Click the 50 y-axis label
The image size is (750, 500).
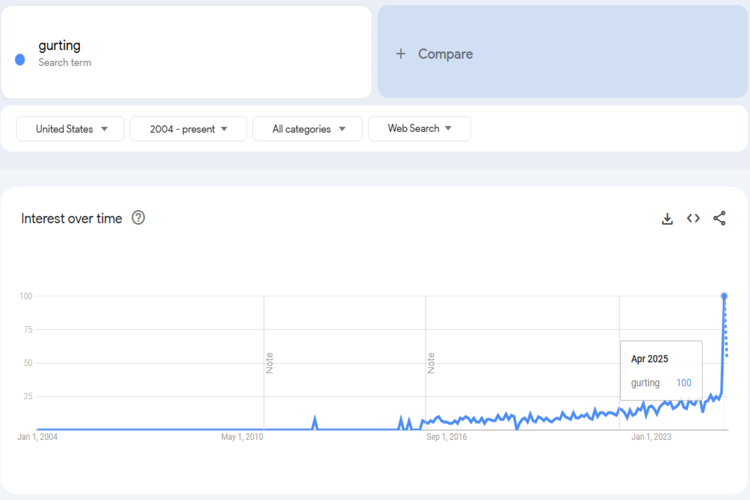click(28, 363)
